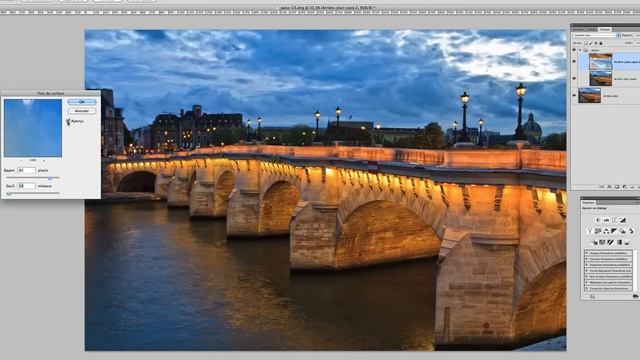Click the new adjustment layer icon in Layers
This screenshot has height=360, width=640.
coord(624,187)
